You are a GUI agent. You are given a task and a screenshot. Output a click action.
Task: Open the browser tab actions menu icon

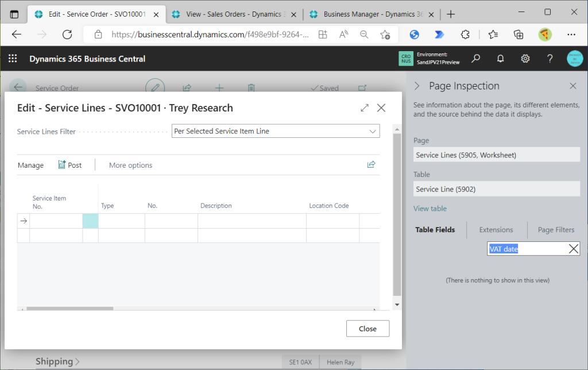pyautogui.click(x=14, y=14)
